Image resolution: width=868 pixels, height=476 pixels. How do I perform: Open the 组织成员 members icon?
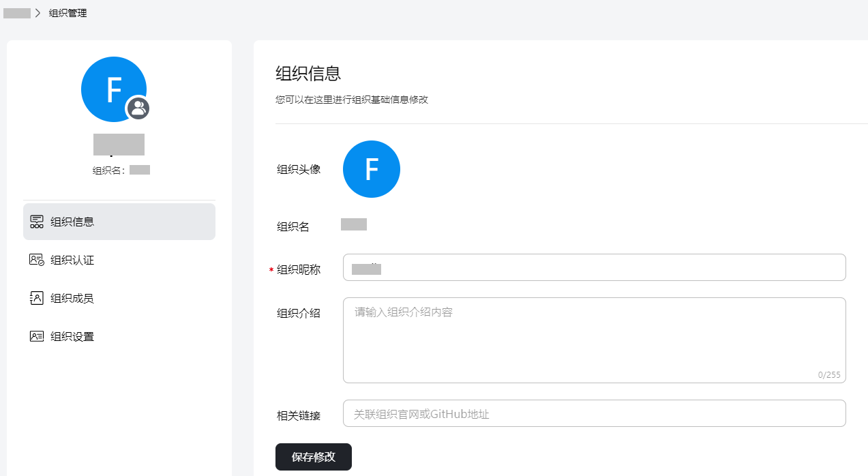click(x=37, y=297)
